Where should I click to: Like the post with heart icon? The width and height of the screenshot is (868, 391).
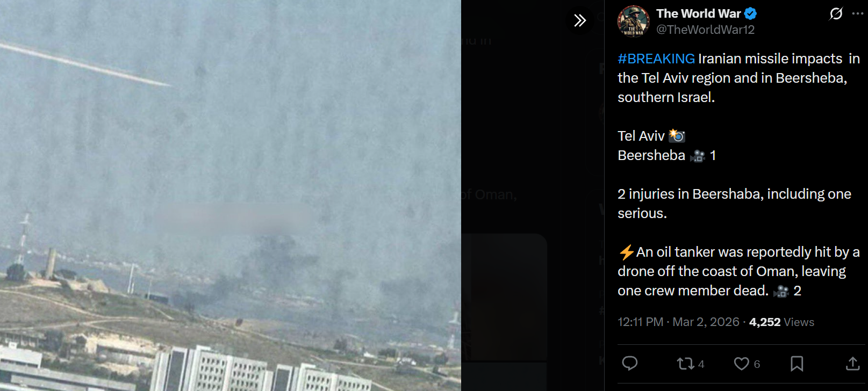click(742, 364)
